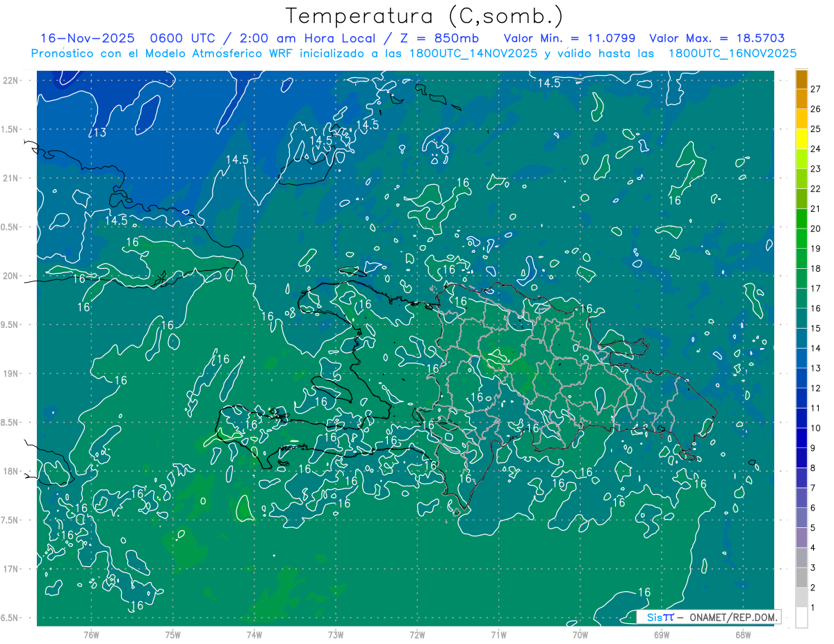Click the '69W' longitude axis label
Image resolution: width=834 pixels, height=644 pixels.
pos(662,635)
